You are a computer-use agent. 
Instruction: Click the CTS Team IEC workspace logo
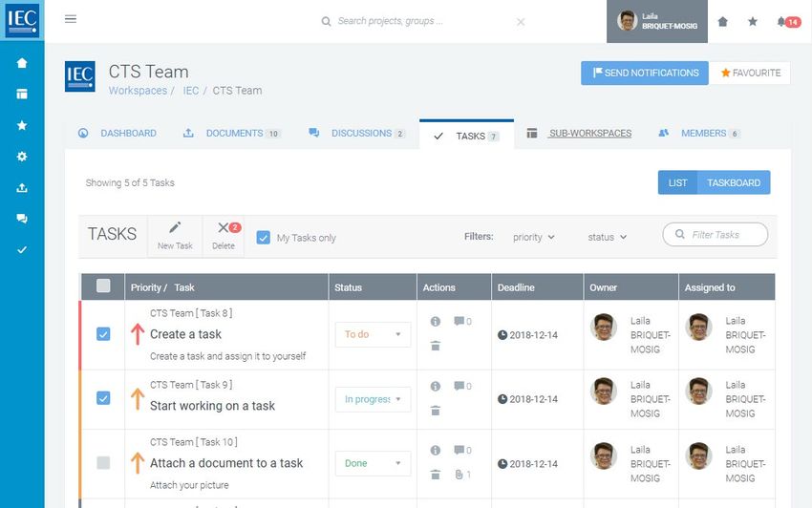(79, 76)
